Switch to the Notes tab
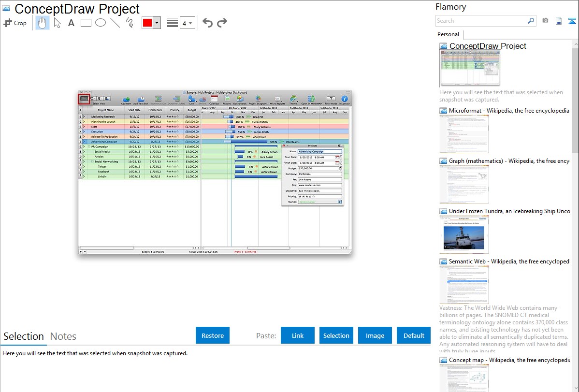 click(63, 336)
